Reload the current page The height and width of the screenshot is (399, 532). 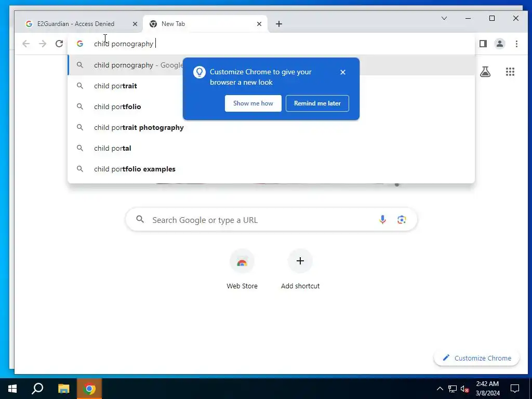click(x=59, y=44)
